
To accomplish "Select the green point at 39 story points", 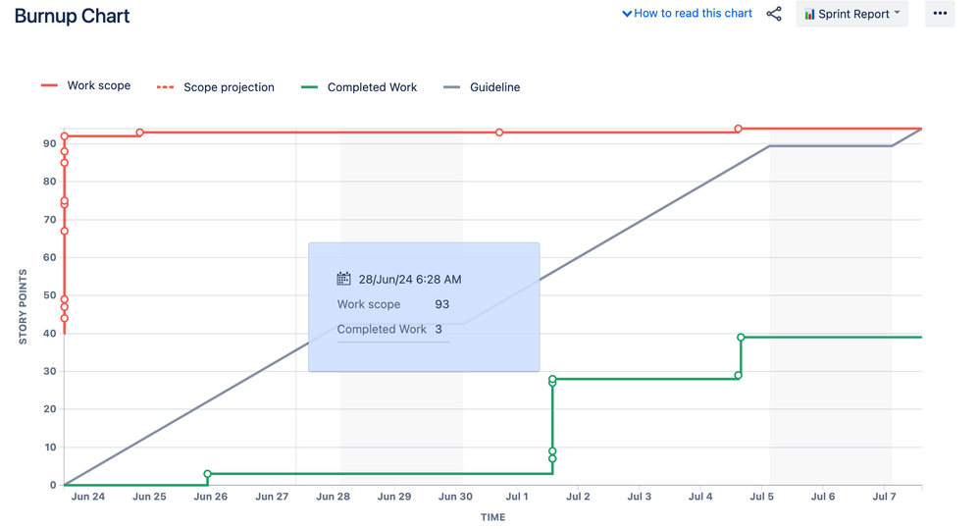I will point(741,337).
